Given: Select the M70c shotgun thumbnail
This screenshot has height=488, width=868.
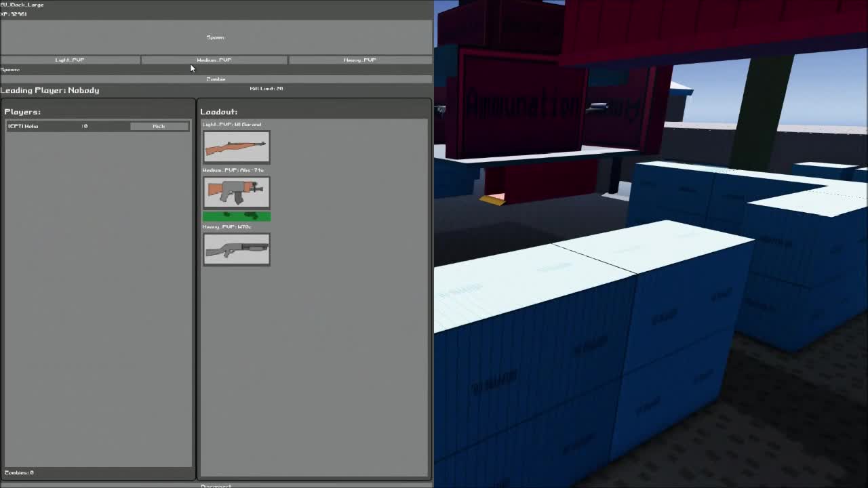Looking at the screenshot, I should tap(236, 249).
